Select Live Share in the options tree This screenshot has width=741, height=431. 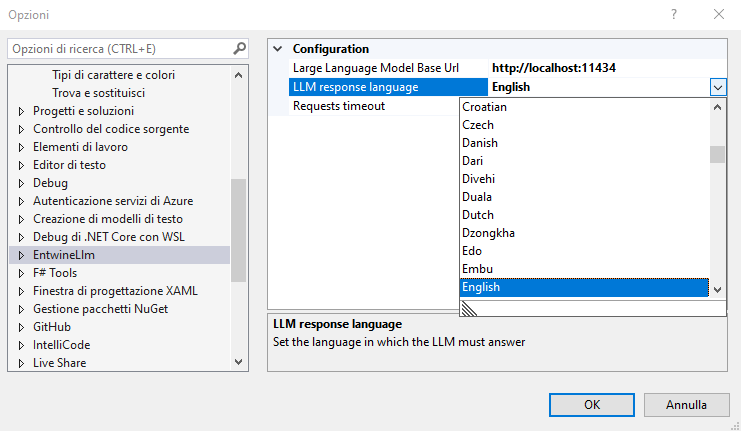60,363
